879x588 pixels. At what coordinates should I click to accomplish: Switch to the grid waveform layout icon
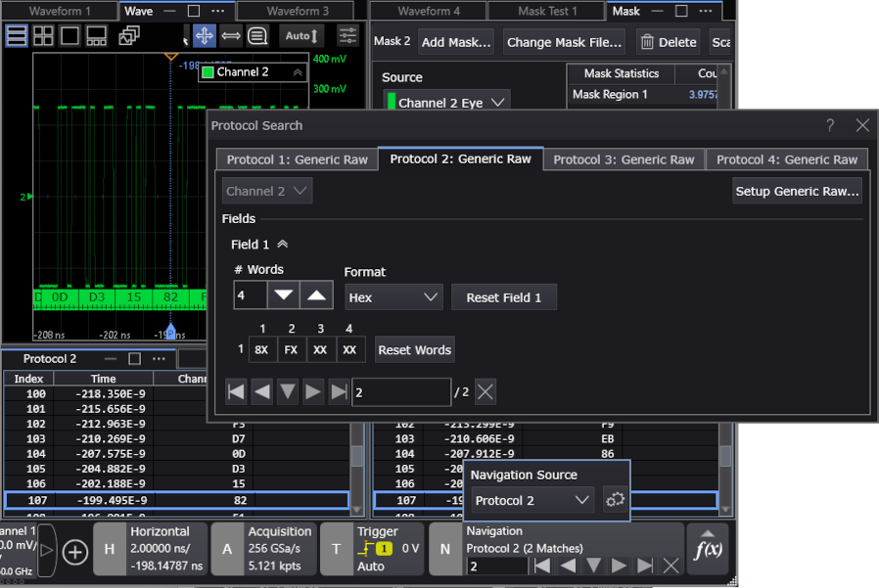coord(43,36)
